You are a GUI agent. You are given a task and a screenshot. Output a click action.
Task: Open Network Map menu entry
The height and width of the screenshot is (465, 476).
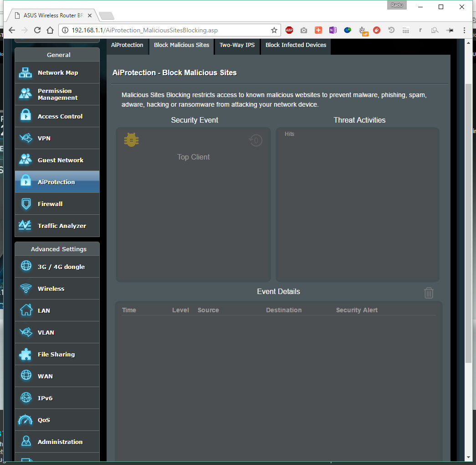58,72
